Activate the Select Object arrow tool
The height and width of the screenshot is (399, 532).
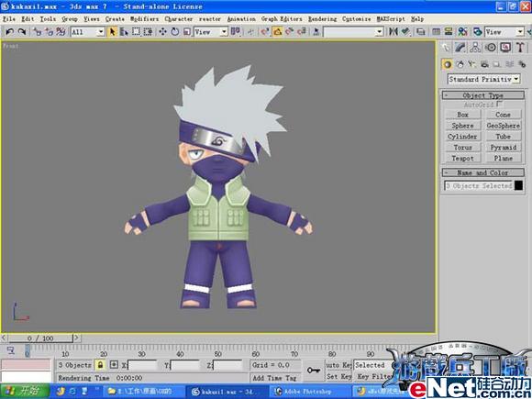pyautogui.click(x=112, y=32)
